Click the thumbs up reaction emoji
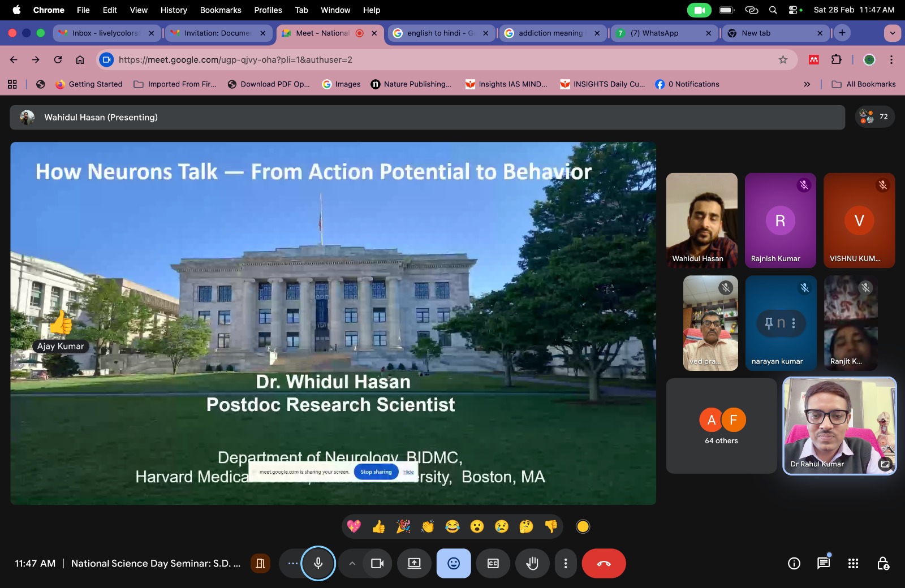Viewport: 905px width, 588px height. click(x=378, y=527)
